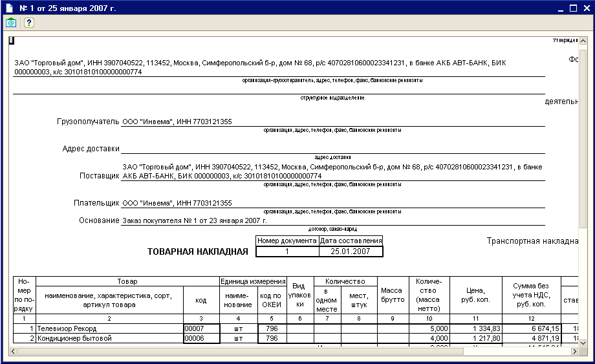
Task: Click 'Адрес доставки' label
Action: 91,149
